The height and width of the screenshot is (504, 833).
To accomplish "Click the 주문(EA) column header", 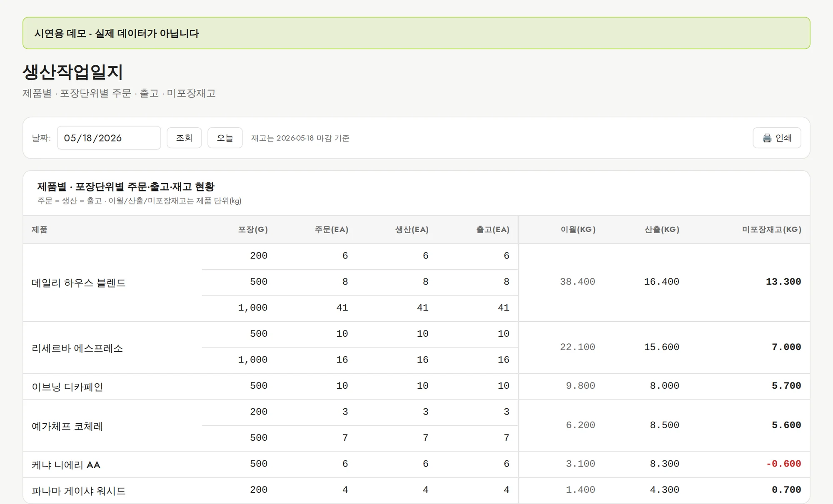I will click(332, 229).
